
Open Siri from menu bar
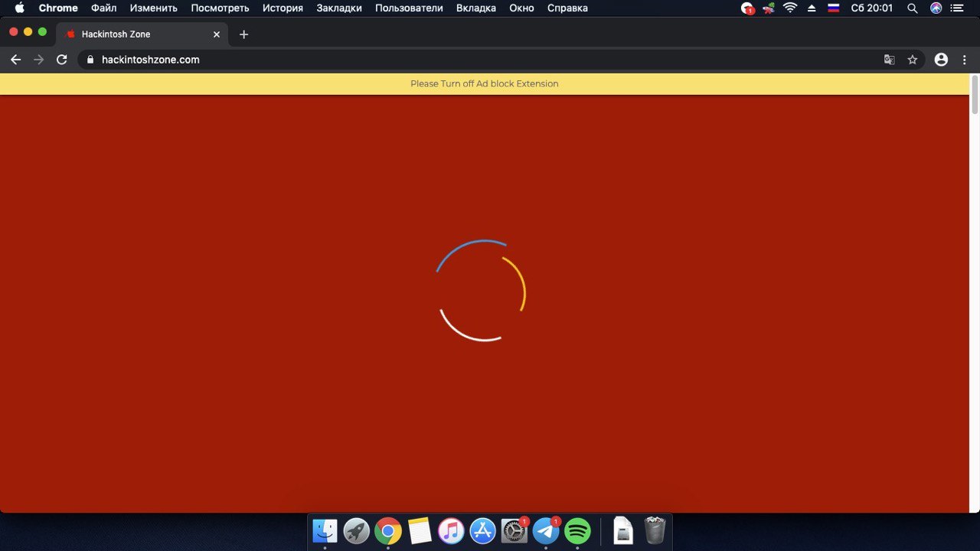(936, 8)
